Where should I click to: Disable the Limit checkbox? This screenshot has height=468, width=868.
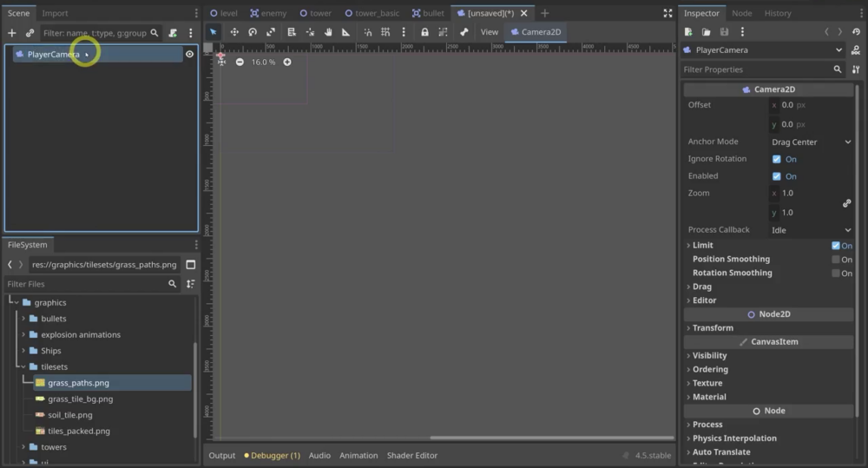tap(836, 246)
